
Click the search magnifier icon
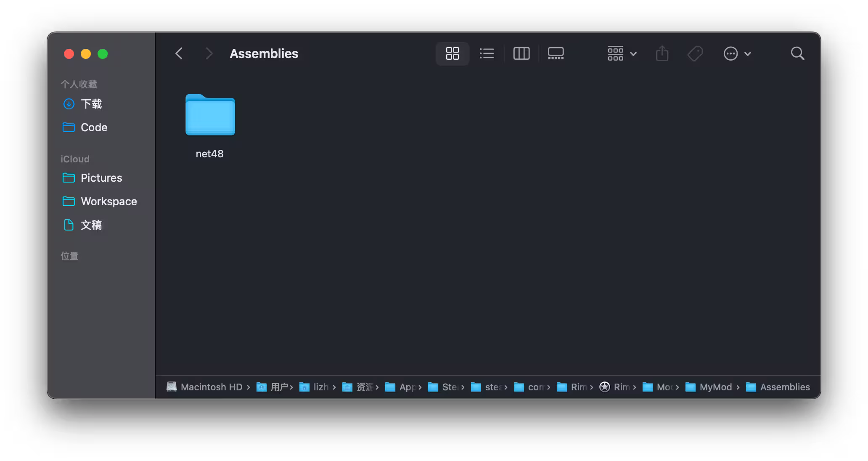pos(797,53)
